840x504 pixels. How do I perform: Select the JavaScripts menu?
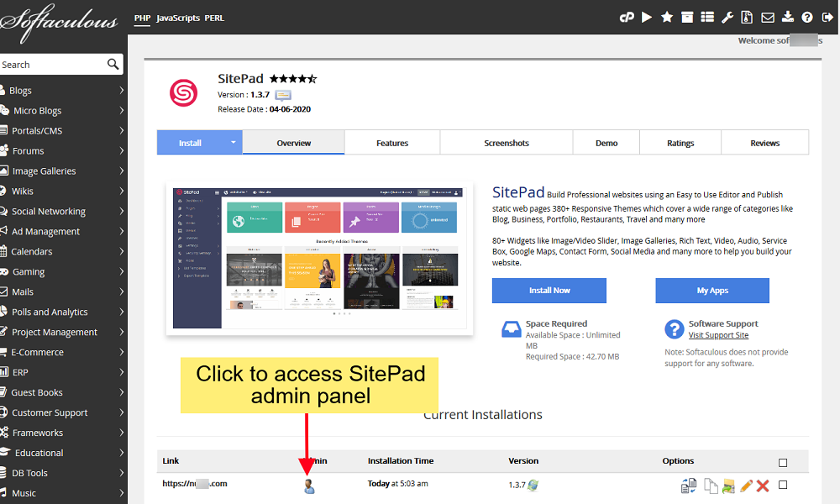click(178, 18)
